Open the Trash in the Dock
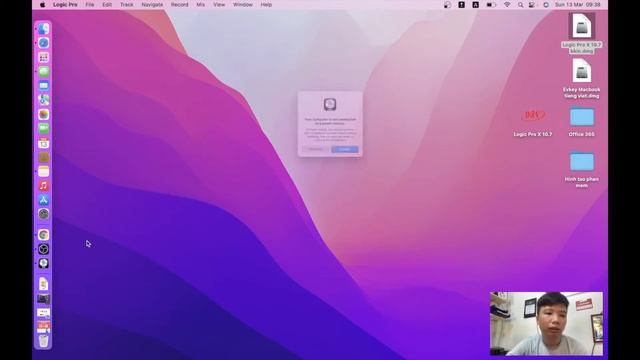The height and width of the screenshot is (360, 640). (x=44, y=341)
